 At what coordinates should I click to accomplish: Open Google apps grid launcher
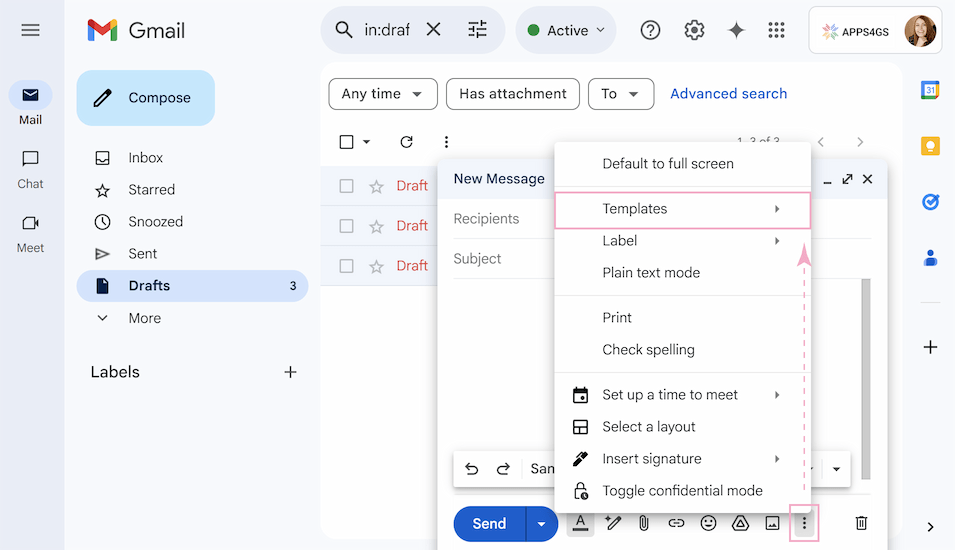[x=776, y=30]
